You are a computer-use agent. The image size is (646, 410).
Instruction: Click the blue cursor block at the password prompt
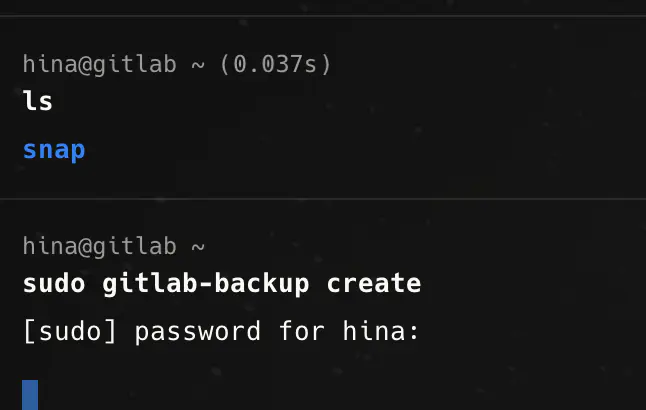pos(30,395)
